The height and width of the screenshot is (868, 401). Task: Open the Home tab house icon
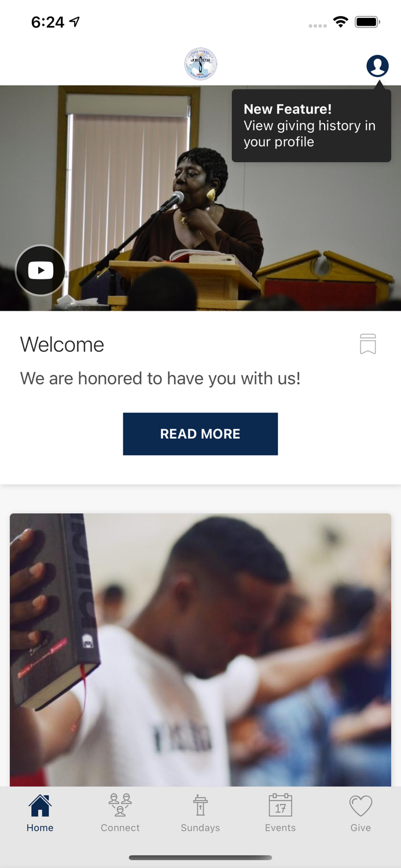pyautogui.click(x=40, y=806)
